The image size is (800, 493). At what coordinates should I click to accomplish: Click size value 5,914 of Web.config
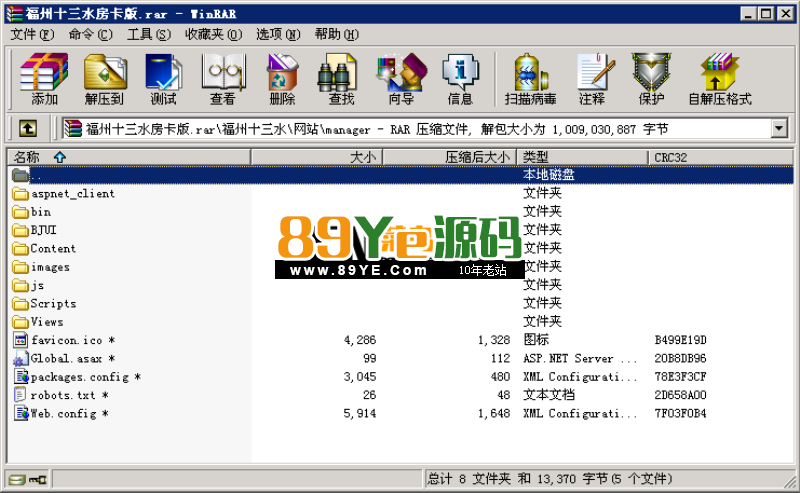click(x=360, y=413)
